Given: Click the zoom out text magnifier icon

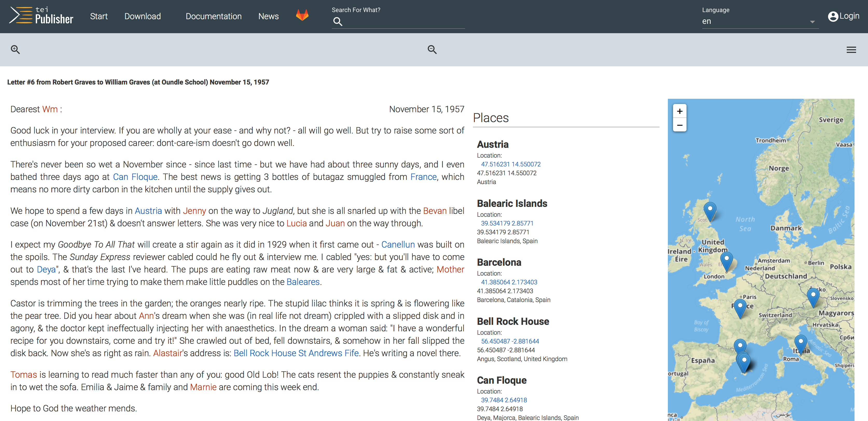Looking at the screenshot, I should (432, 50).
